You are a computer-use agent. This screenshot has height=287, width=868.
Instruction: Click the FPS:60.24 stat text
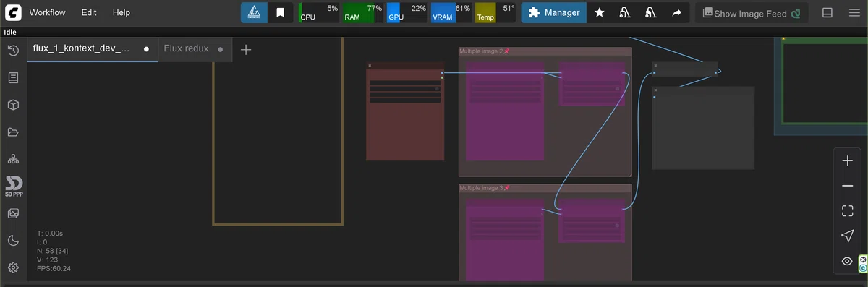click(x=54, y=268)
